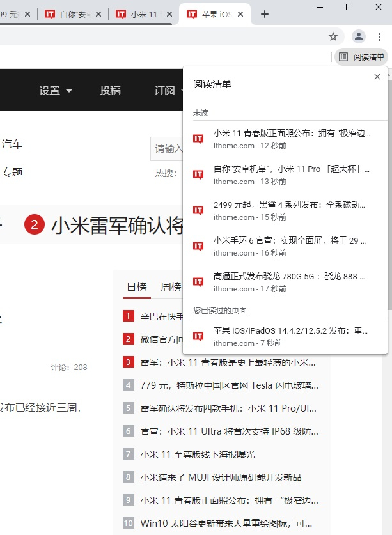Click ithome icon beside 2499 元起 entry

[x=198, y=210]
